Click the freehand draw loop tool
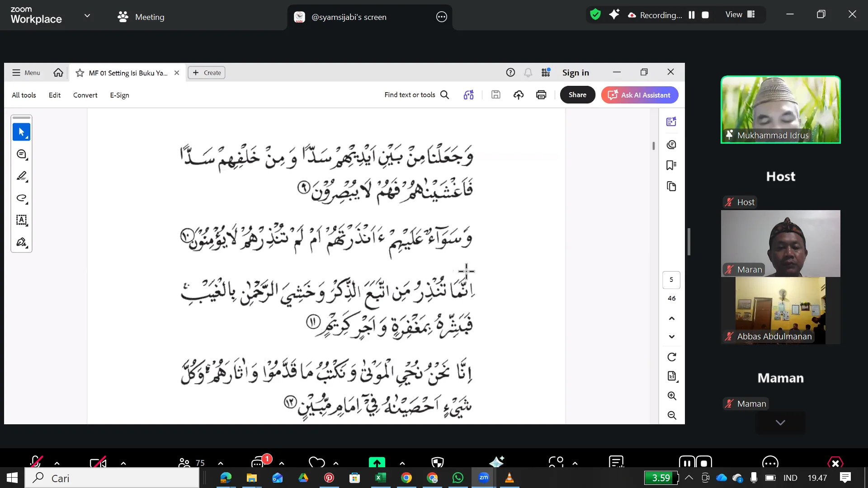 [x=21, y=198]
